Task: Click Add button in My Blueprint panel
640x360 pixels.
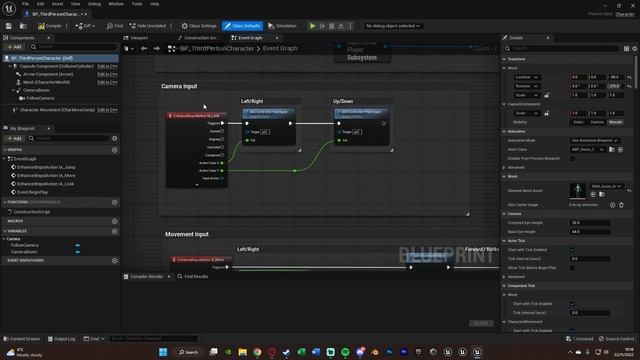Action: tap(14, 139)
